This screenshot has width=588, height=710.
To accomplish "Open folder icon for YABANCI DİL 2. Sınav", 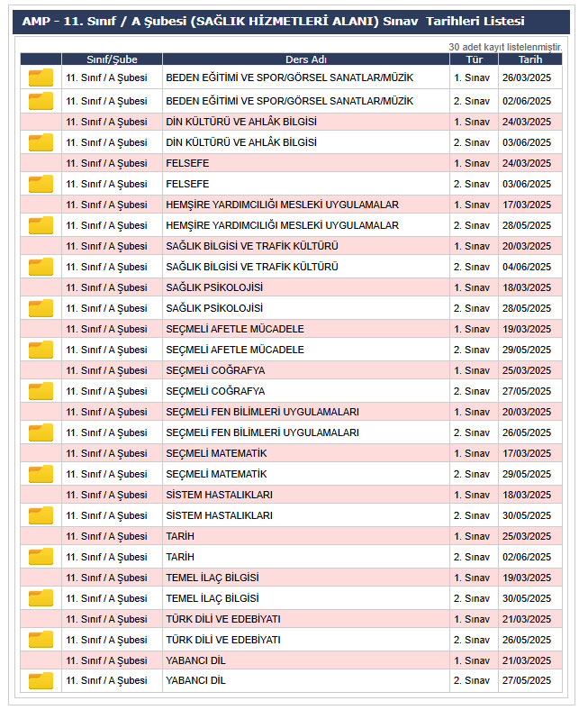I will 41,681.
